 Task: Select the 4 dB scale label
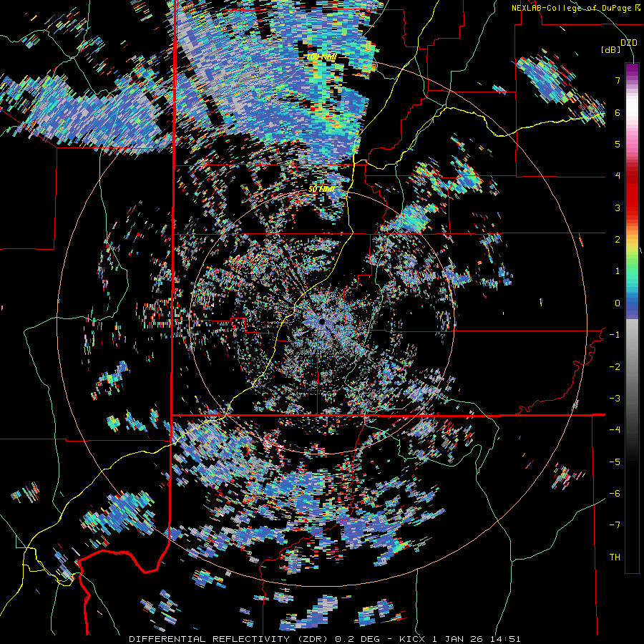click(x=618, y=176)
